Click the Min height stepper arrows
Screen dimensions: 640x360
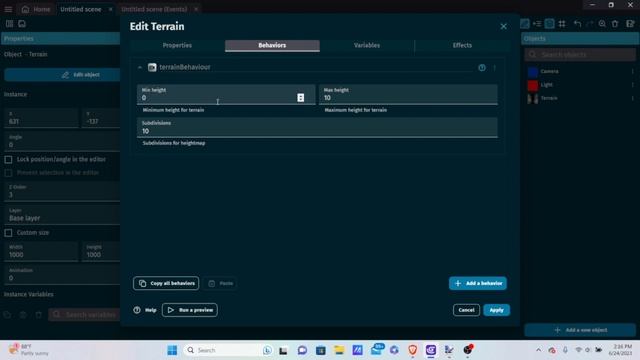(x=300, y=98)
